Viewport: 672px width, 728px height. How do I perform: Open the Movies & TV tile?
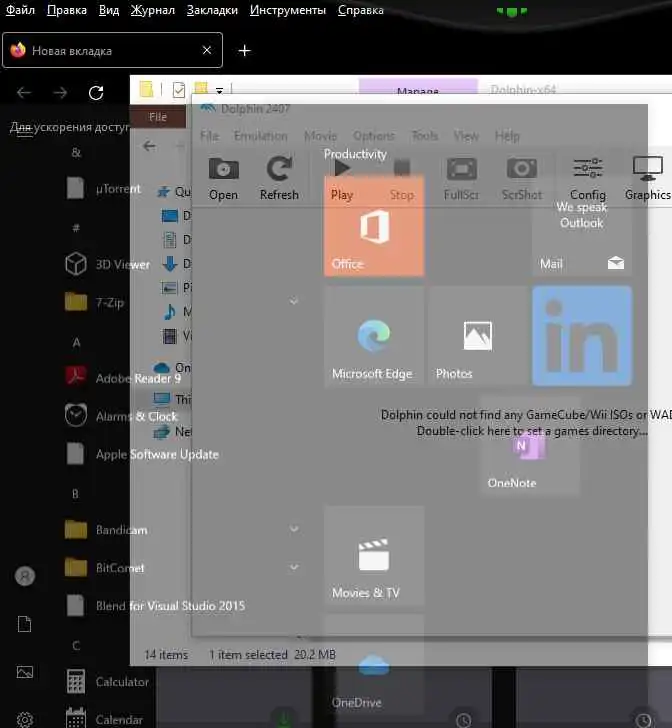click(x=374, y=555)
